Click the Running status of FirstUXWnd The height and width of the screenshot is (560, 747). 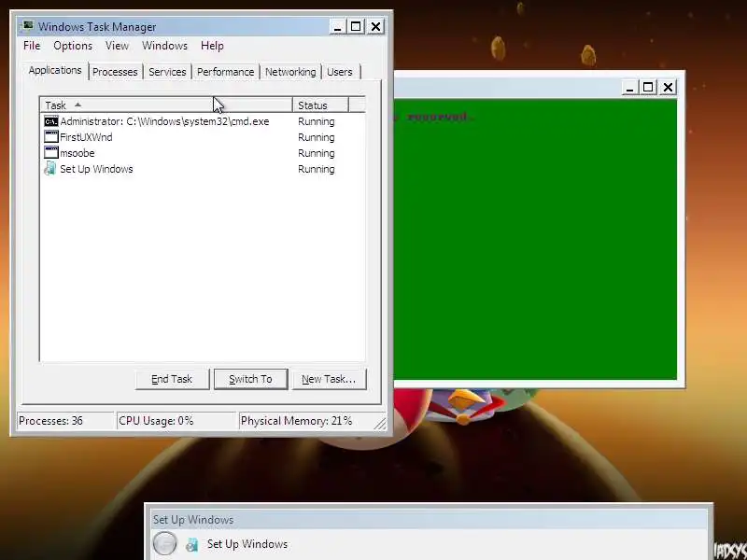click(x=317, y=137)
